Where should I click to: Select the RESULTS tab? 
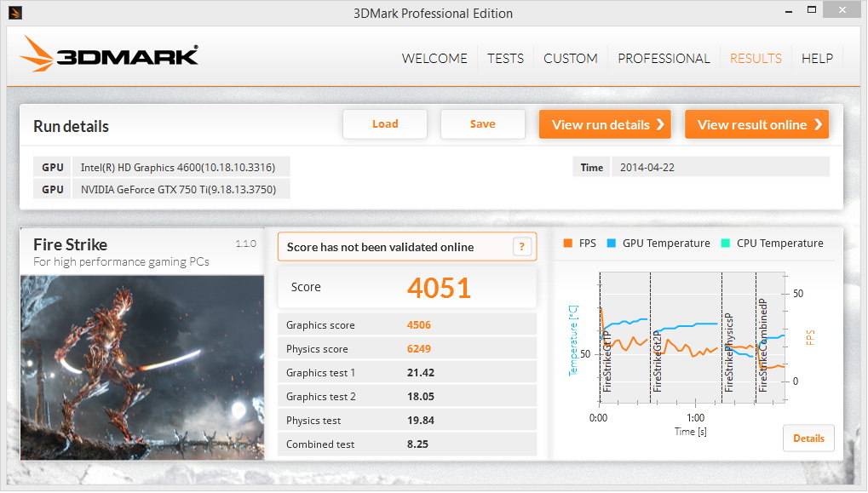pyautogui.click(x=756, y=59)
